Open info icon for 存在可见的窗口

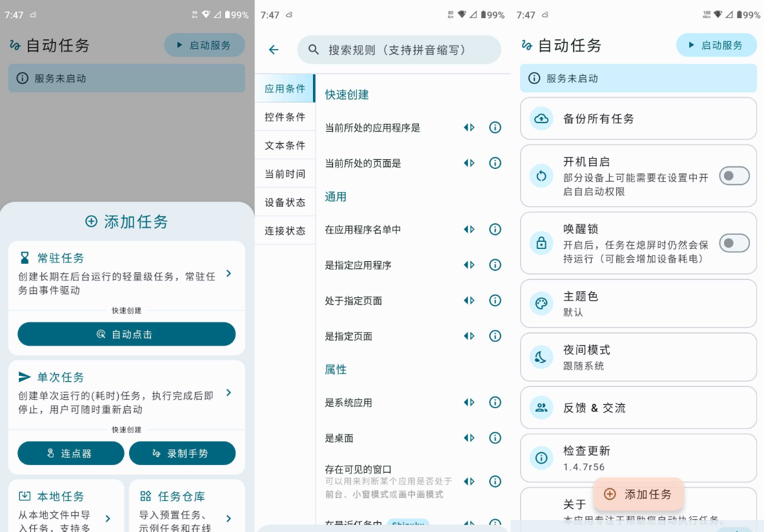(495, 482)
